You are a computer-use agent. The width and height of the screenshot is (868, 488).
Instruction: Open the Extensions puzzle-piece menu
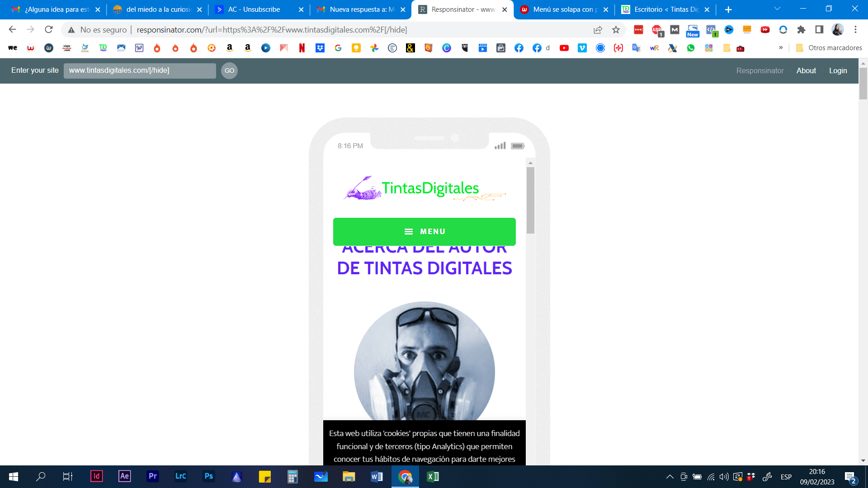point(801,30)
